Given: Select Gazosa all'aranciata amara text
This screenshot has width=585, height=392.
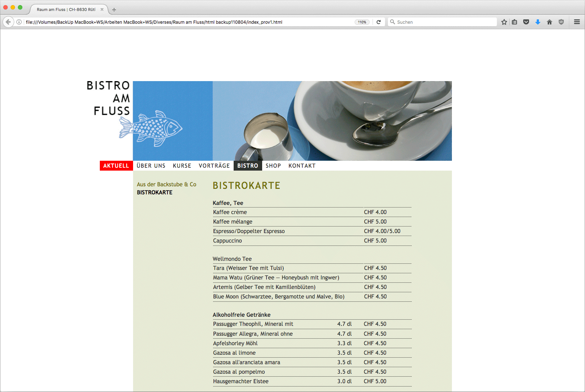Looking at the screenshot, I should (247, 362).
